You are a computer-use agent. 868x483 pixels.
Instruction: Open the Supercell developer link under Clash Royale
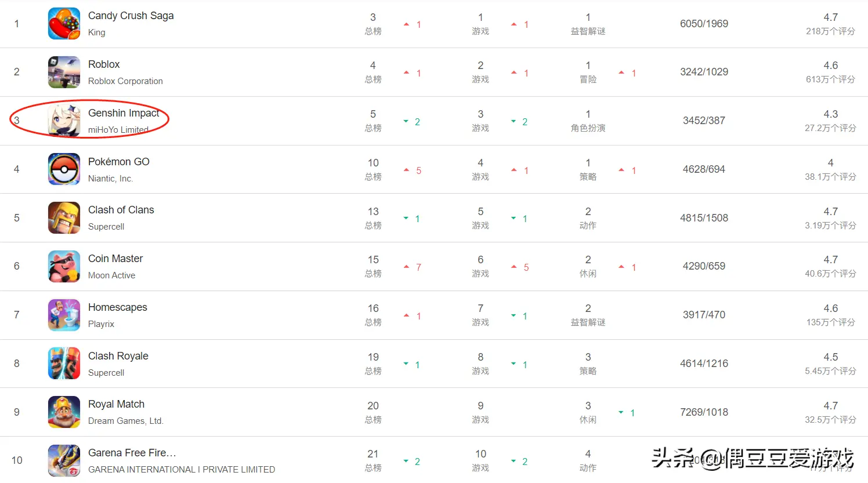click(x=106, y=373)
